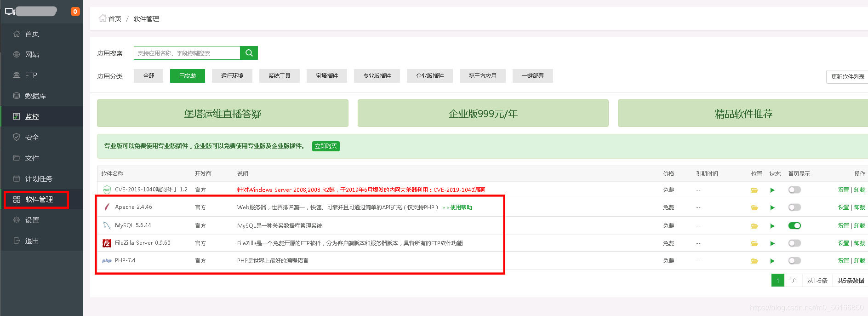Focus the 应用搜索 search input field

187,53
